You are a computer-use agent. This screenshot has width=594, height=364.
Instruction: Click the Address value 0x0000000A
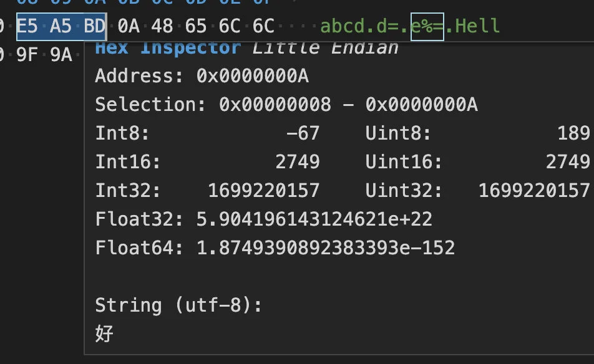(252, 76)
